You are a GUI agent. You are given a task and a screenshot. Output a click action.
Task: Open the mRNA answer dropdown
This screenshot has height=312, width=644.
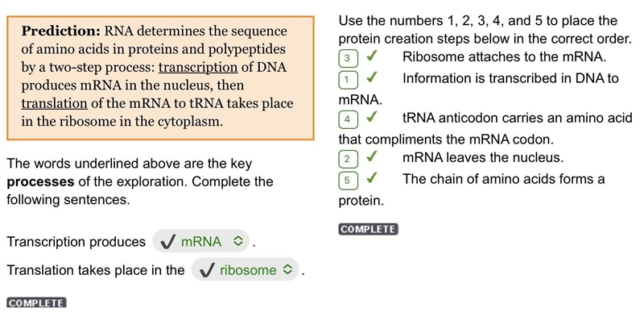coord(200,241)
